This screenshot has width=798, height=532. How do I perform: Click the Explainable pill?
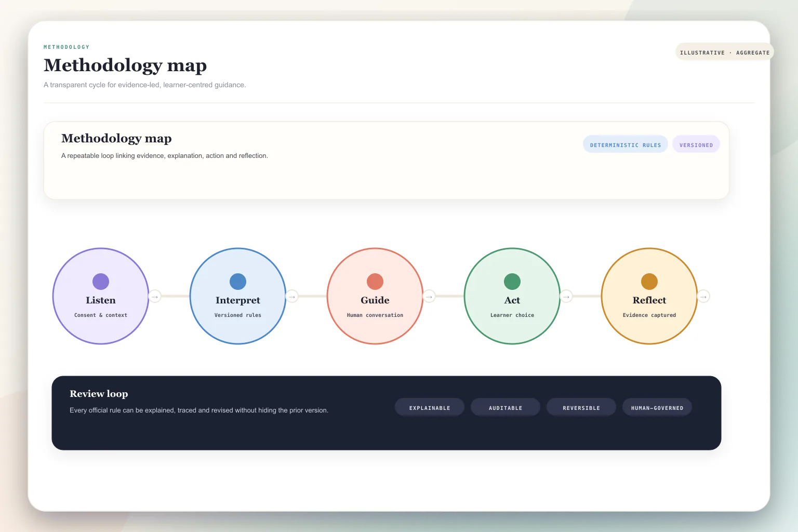[x=430, y=407]
